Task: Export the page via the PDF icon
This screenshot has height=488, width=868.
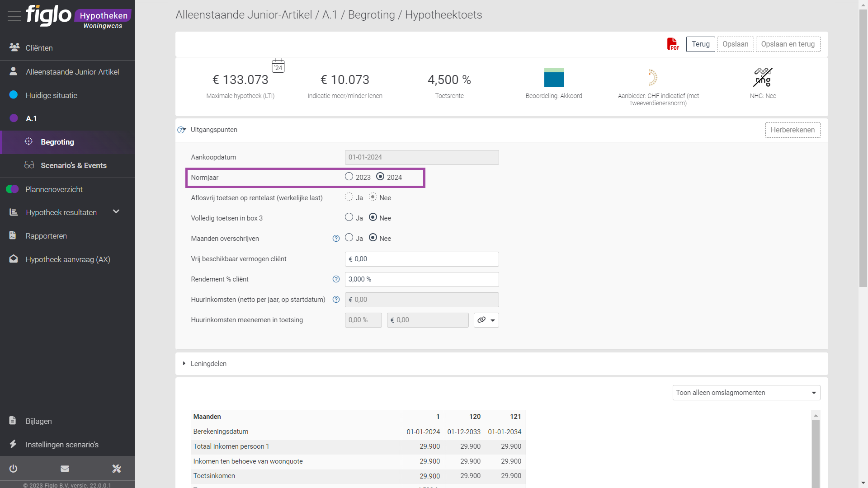Action: [x=673, y=44]
